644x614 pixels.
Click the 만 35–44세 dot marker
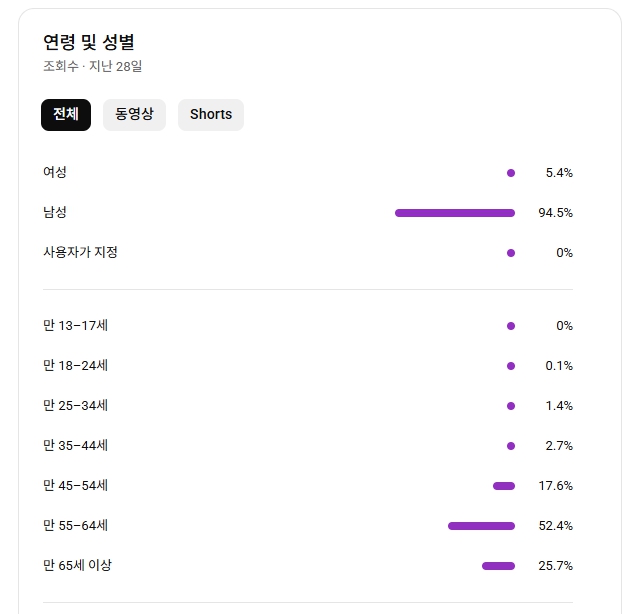[x=511, y=446]
